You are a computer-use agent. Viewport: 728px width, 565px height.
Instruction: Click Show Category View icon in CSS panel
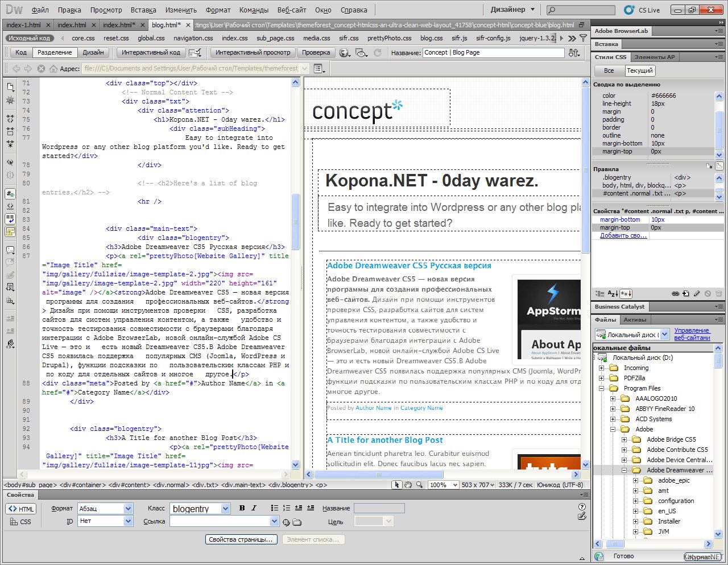click(600, 294)
